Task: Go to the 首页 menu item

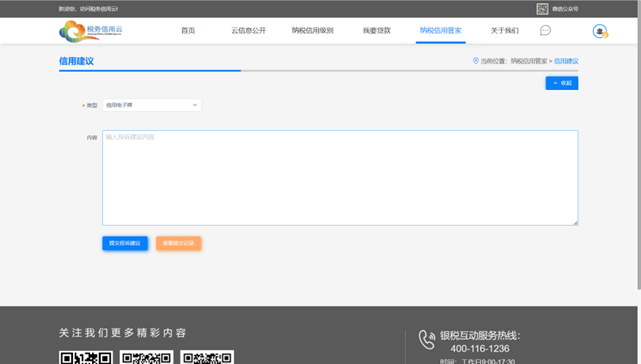Action: pyautogui.click(x=188, y=31)
